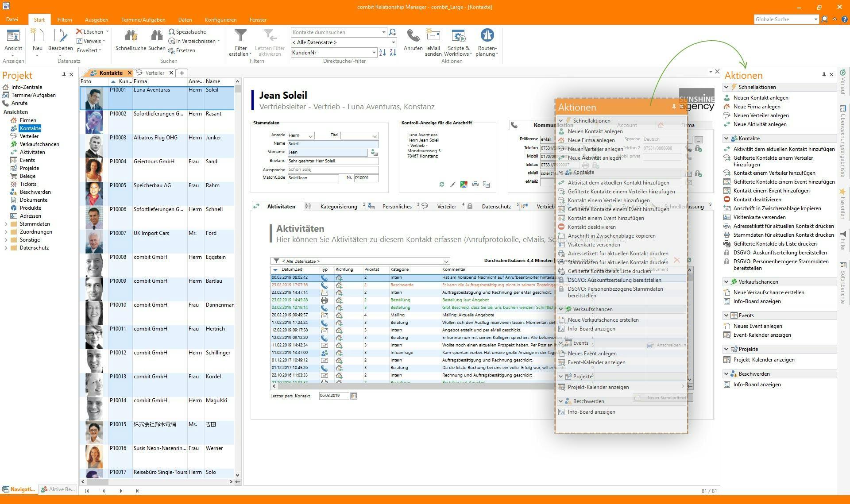Toggle pin on the Aktionen side panel
This screenshot has height=504, width=850.
(x=823, y=75)
